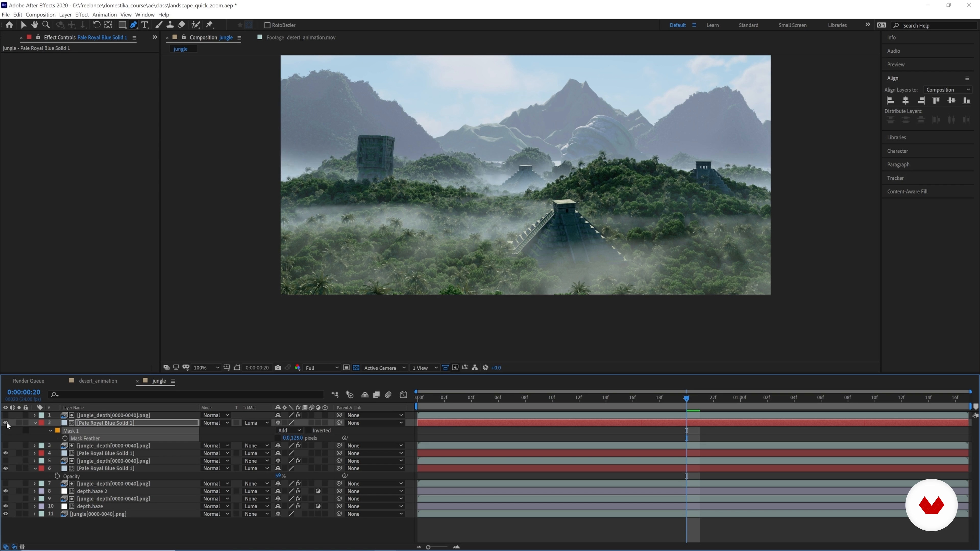Click the Align Top edges icon
Viewport: 980px width, 551px height.
tap(936, 101)
